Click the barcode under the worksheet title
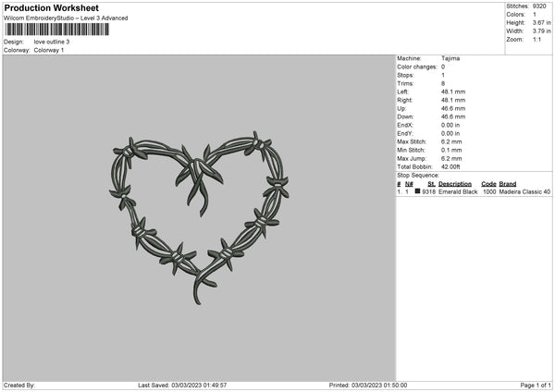Screen dimensions: 555x392 (55, 30)
